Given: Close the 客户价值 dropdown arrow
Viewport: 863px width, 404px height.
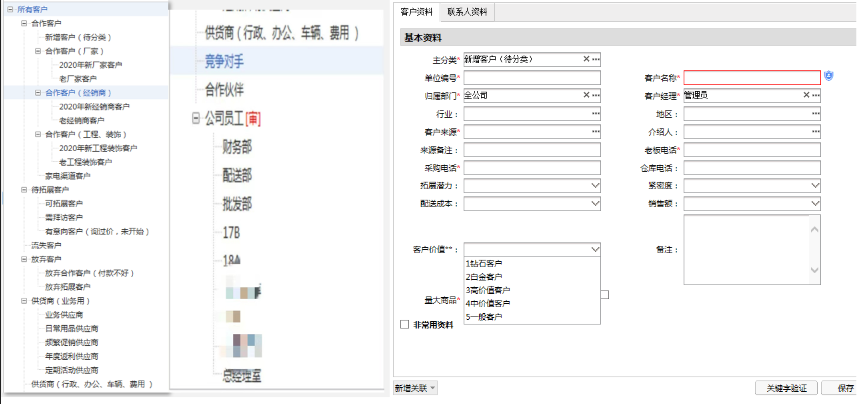Looking at the screenshot, I should tap(594, 249).
